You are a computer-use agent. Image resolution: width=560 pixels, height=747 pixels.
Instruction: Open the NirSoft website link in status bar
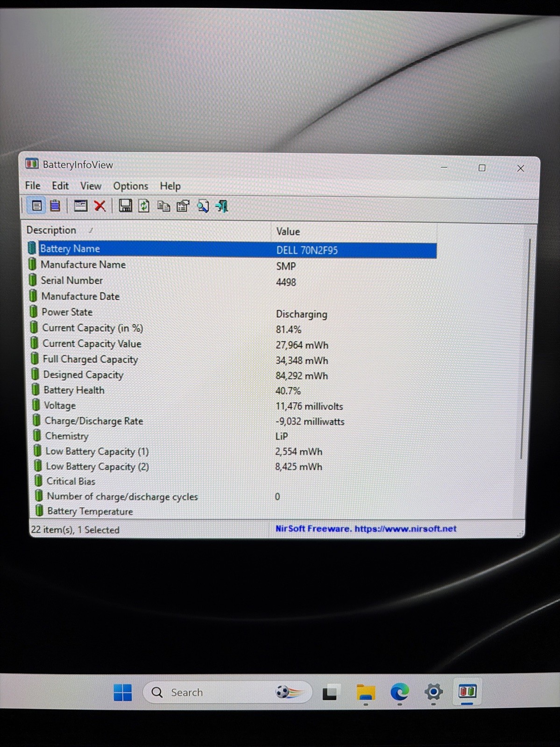(366, 528)
